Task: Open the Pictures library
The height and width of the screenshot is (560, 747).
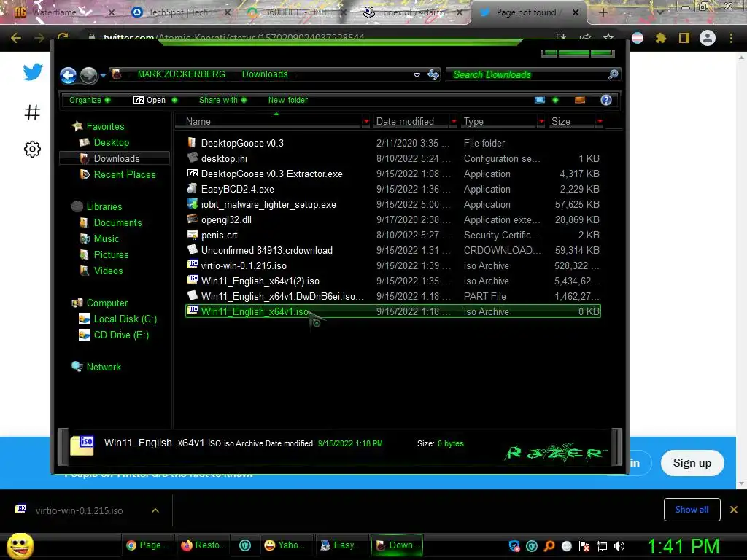Action: [111, 254]
